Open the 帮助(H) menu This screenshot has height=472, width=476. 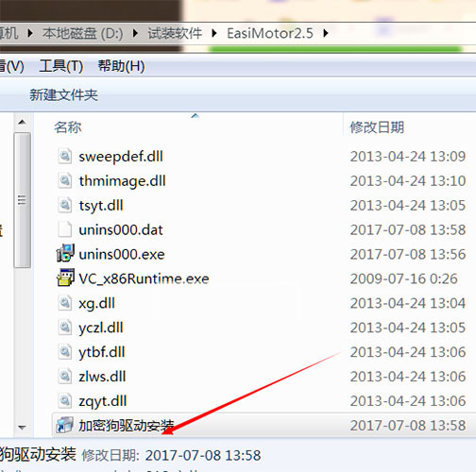coord(121,66)
